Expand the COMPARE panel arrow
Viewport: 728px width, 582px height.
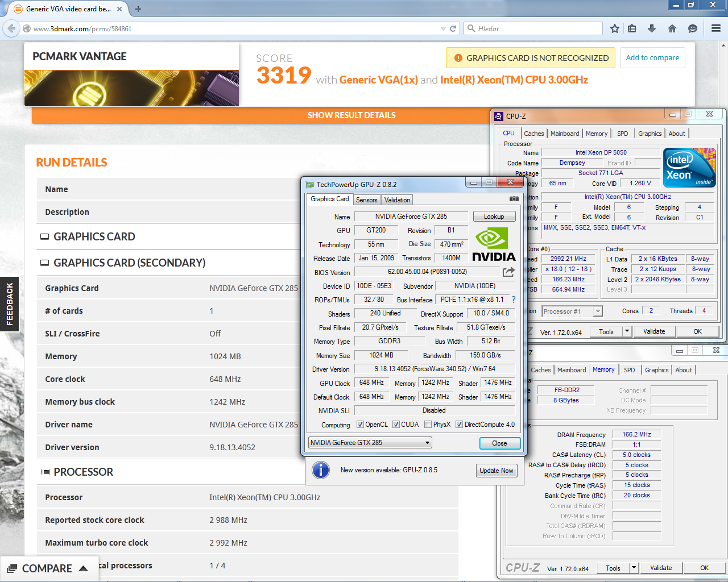coord(83,568)
